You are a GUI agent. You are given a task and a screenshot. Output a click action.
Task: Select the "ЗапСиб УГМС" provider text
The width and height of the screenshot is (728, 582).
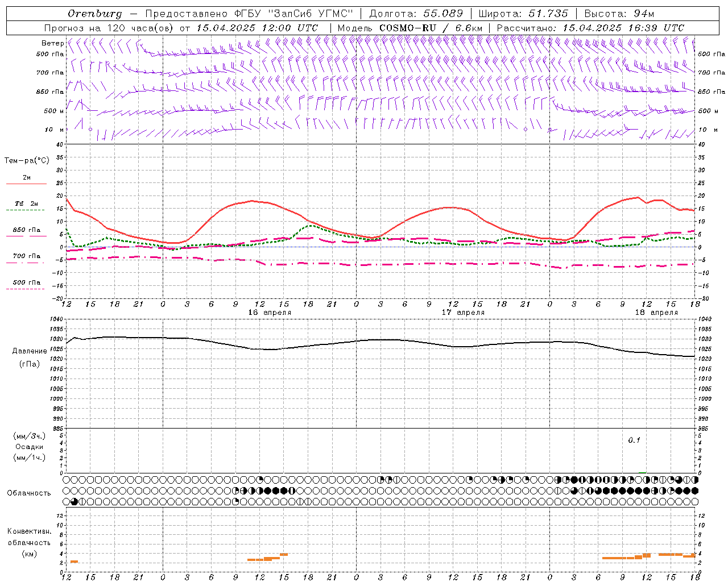(x=311, y=14)
